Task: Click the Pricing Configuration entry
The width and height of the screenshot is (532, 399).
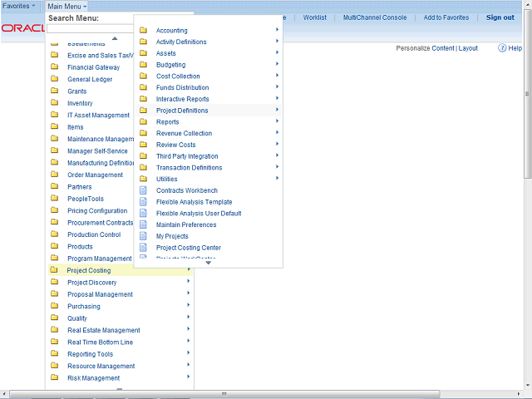Action: point(97,210)
